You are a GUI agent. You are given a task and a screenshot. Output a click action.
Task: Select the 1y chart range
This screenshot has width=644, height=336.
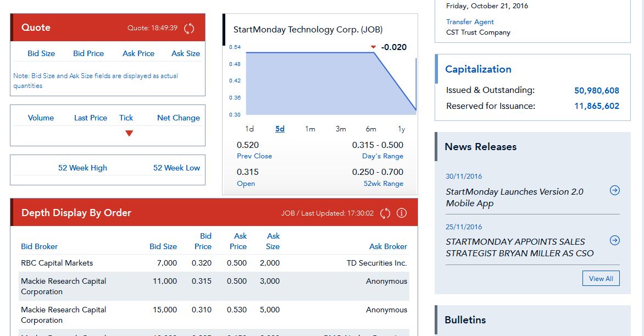coord(401,129)
